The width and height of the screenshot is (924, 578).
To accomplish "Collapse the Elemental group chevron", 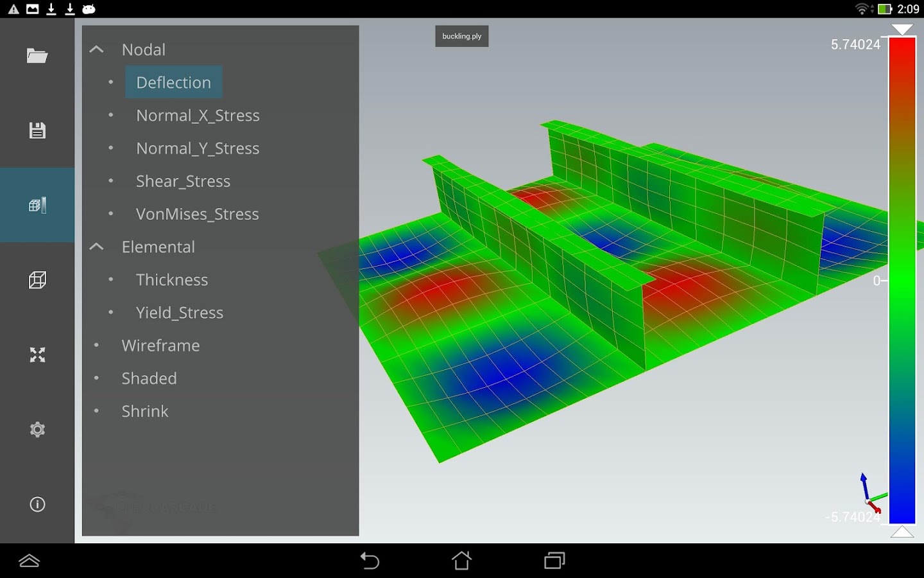I will pyautogui.click(x=96, y=247).
